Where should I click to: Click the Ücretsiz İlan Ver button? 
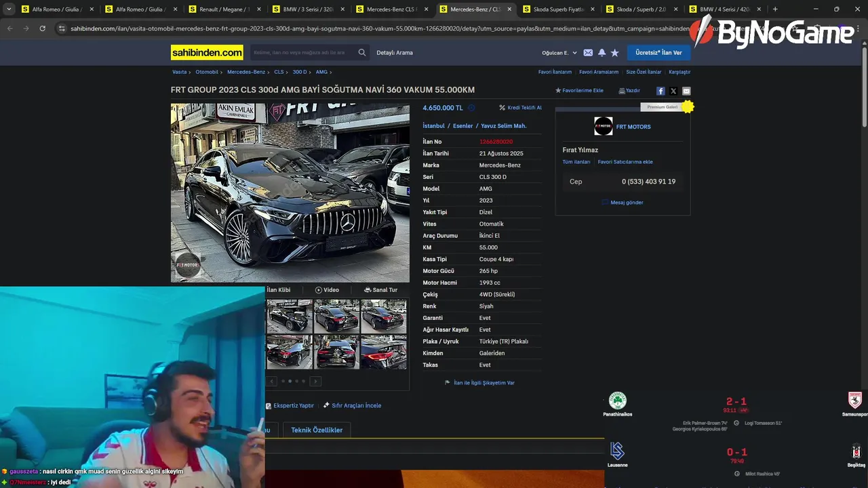point(658,52)
